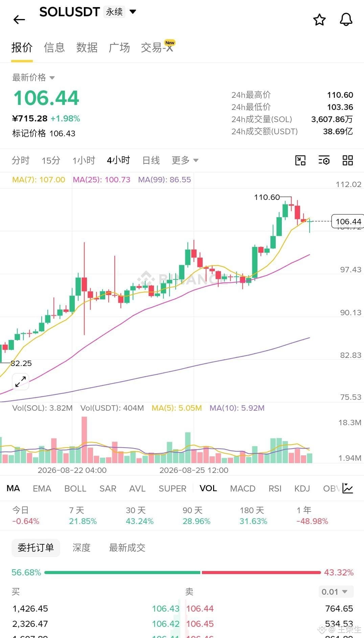The width and height of the screenshot is (364, 638).
Task: Toggle the BOLL indicator
Action: coord(75,488)
